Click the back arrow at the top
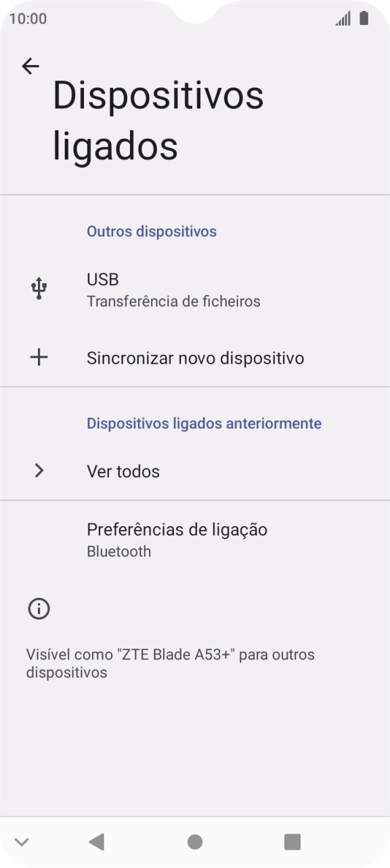The width and height of the screenshot is (390, 868). [x=30, y=66]
